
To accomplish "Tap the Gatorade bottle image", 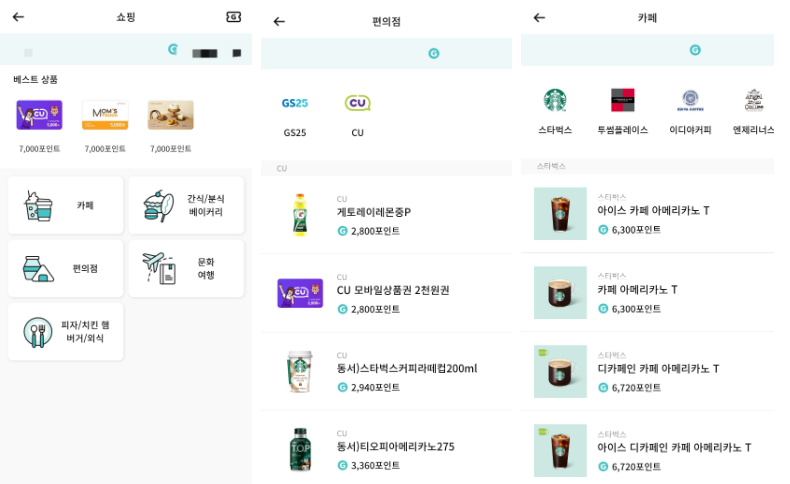I will [300, 215].
